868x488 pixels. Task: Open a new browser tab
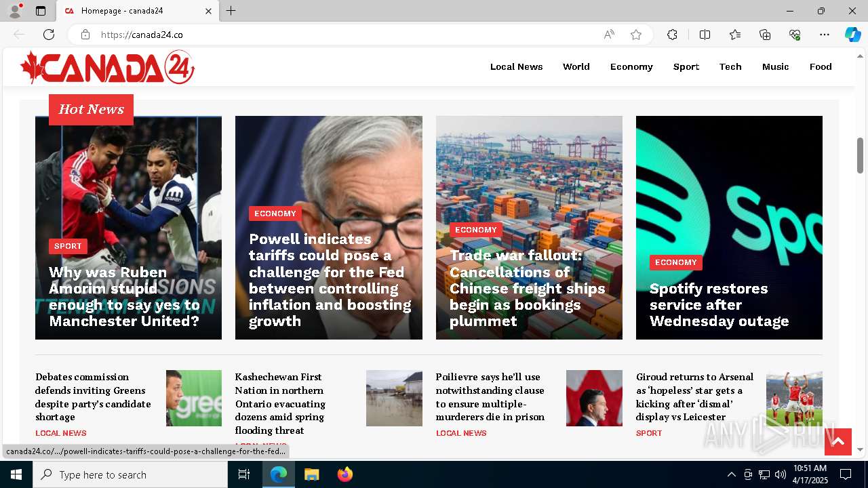(x=231, y=11)
